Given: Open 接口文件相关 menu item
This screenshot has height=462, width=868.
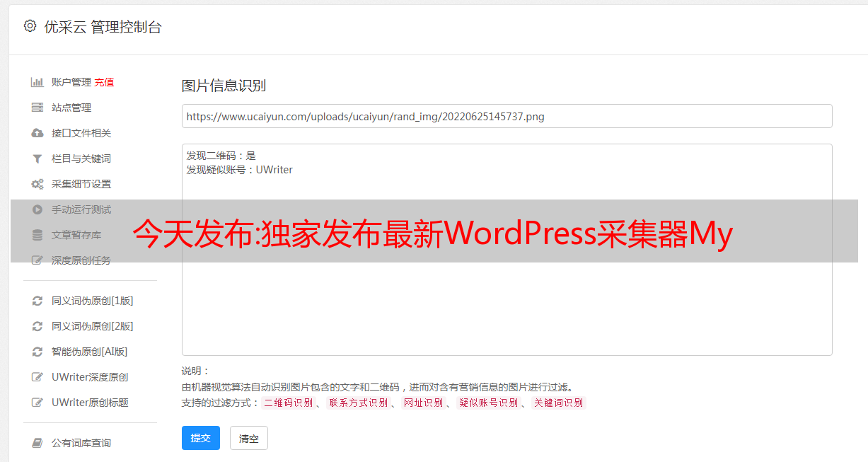Looking at the screenshot, I should pyautogui.click(x=81, y=133).
